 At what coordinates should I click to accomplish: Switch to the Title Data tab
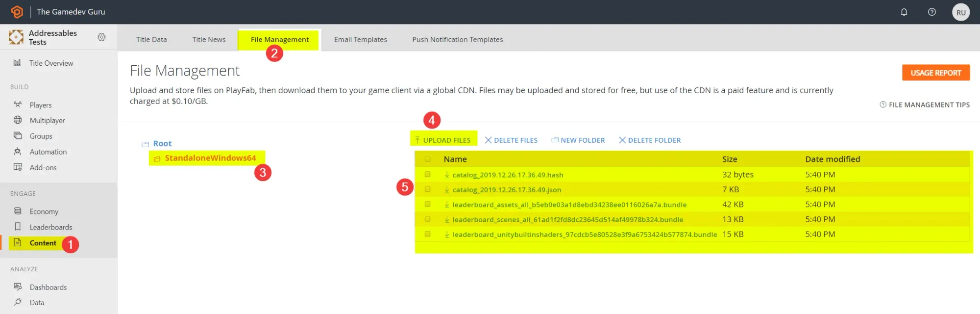(x=151, y=40)
